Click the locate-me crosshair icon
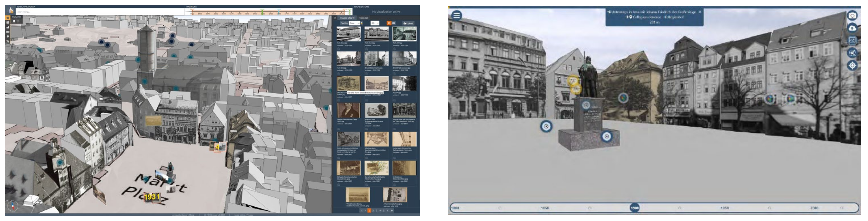The height and width of the screenshot is (221, 868). click(x=852, y=65)
